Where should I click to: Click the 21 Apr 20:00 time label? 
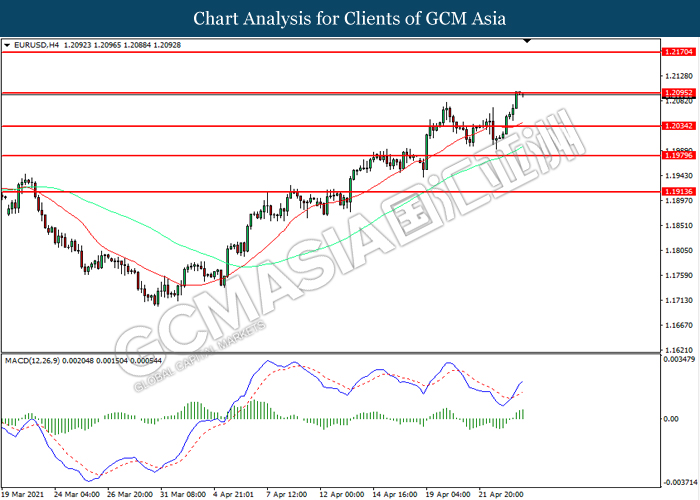[501, 494]
